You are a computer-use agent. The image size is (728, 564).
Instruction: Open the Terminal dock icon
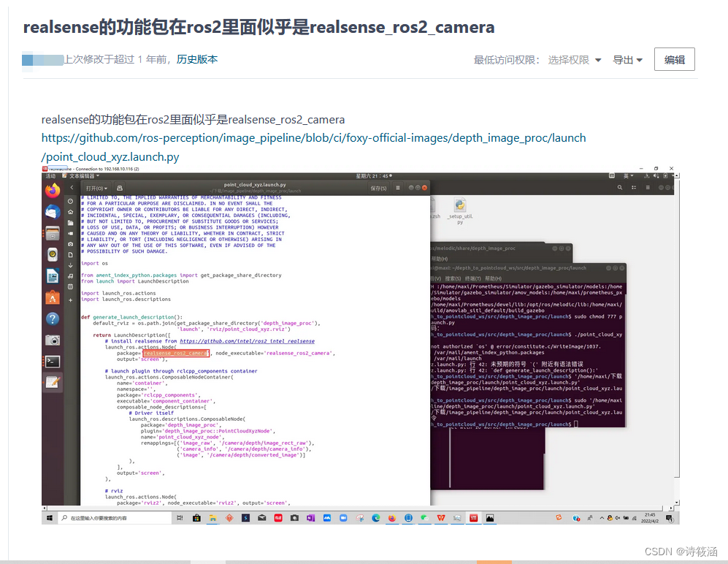(53, 362)
